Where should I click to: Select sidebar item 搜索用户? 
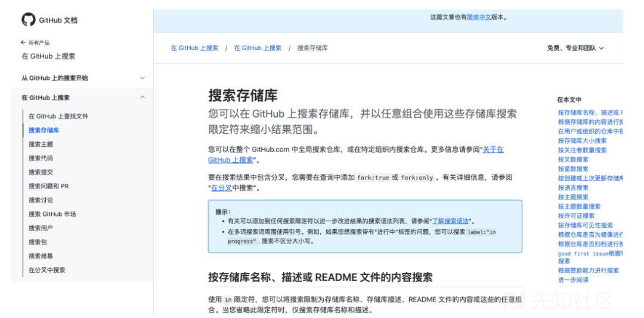tap(41, 228)
